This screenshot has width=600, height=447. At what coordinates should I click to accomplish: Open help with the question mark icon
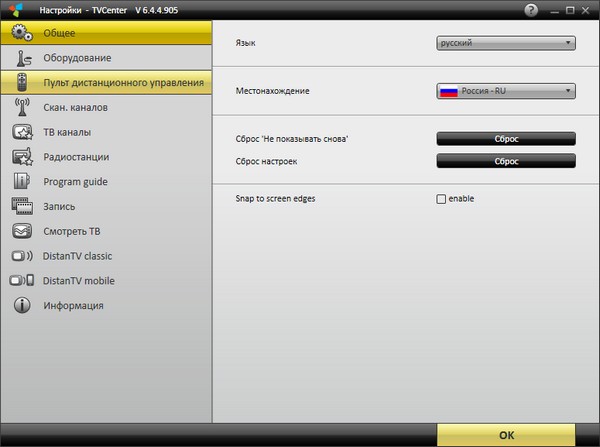[531, 10]
